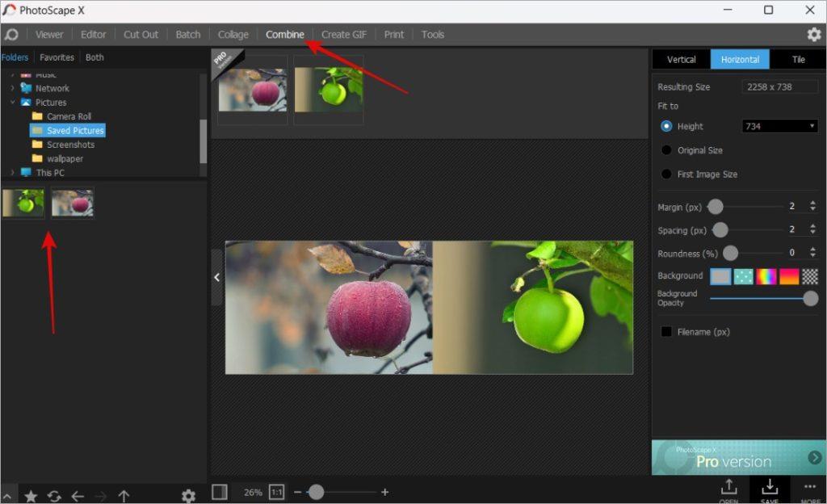Pick the pink-orange gradient background swatch
Viewport: 827px width, 504px height.
[789, 276]
